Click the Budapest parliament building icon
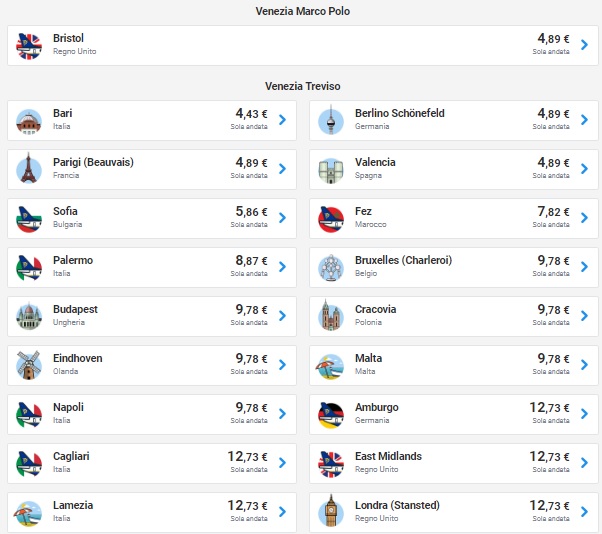602x534 pixels. pos(28,316)
